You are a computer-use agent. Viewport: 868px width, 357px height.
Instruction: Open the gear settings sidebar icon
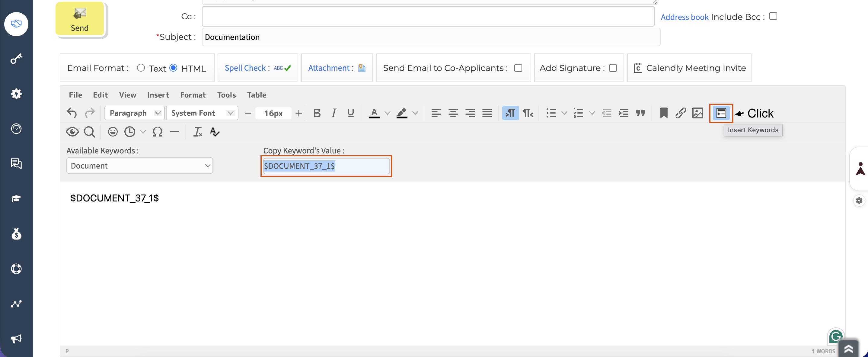tap(16, 94)
